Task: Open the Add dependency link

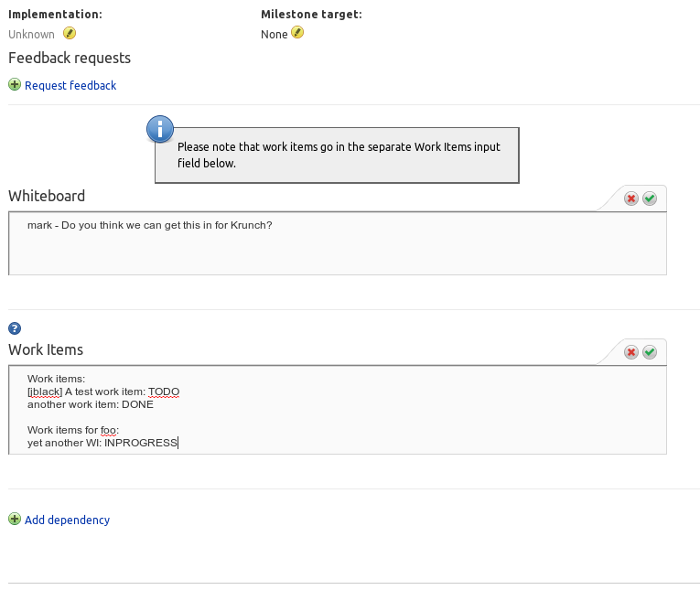Action: [x=67, y=520]
